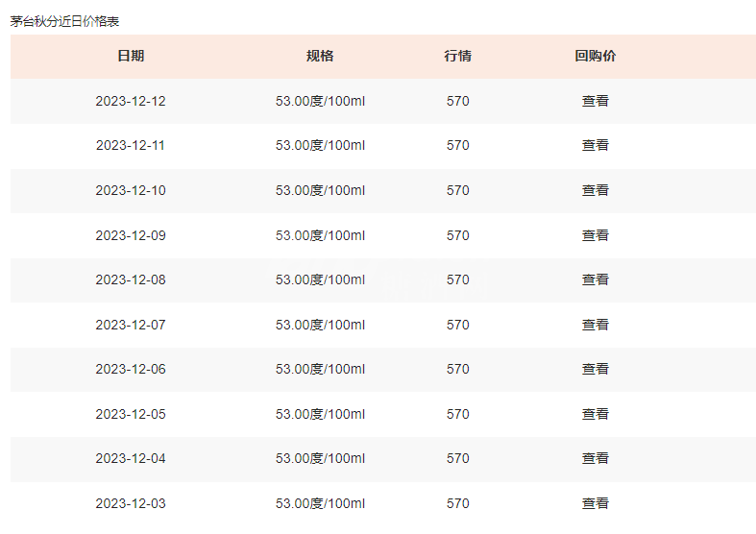Select the 570 price in 2023-12-04 row

coord(457,458)
